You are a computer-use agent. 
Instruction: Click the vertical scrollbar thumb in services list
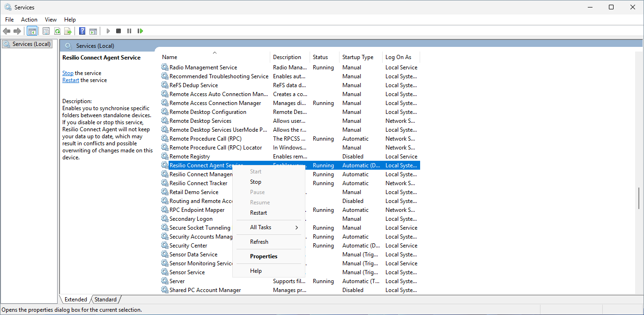[639, 199]
